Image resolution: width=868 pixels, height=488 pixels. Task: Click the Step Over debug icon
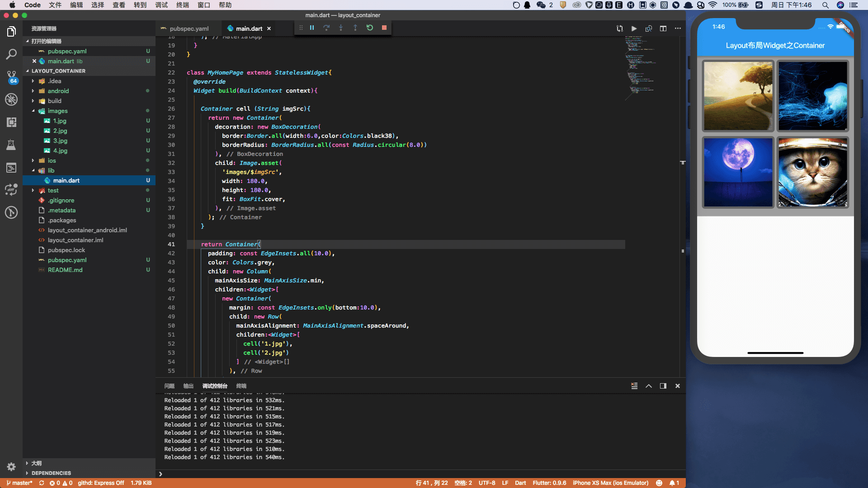[x=326, y=28]
